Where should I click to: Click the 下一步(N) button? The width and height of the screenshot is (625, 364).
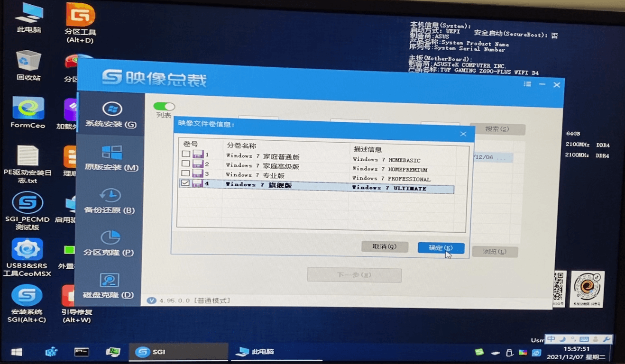coord(354,275)
